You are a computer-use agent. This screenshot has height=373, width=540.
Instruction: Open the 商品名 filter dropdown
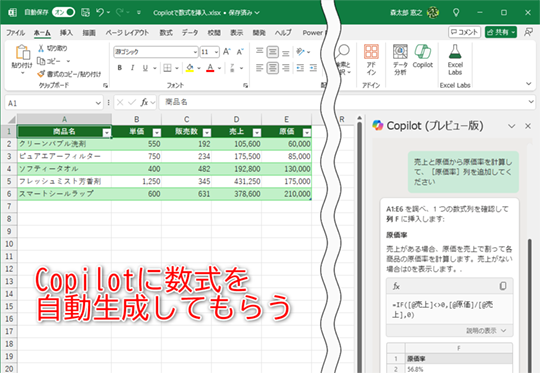(x=107, y=132)
